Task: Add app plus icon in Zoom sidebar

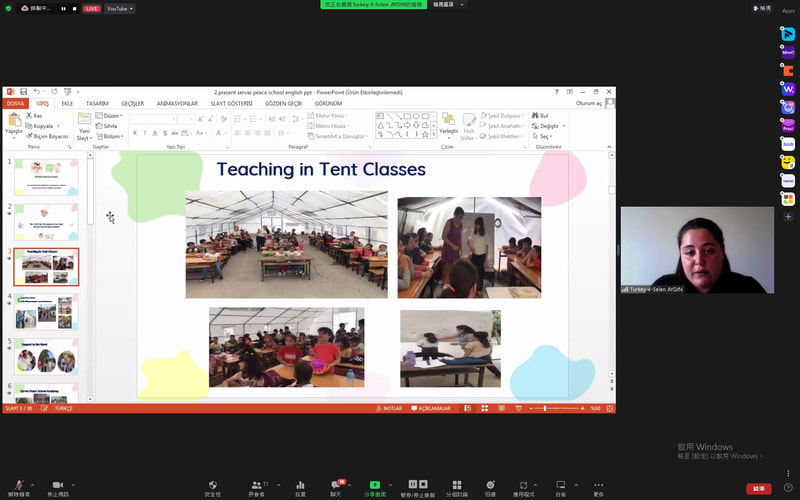Action: pos(788,217)
